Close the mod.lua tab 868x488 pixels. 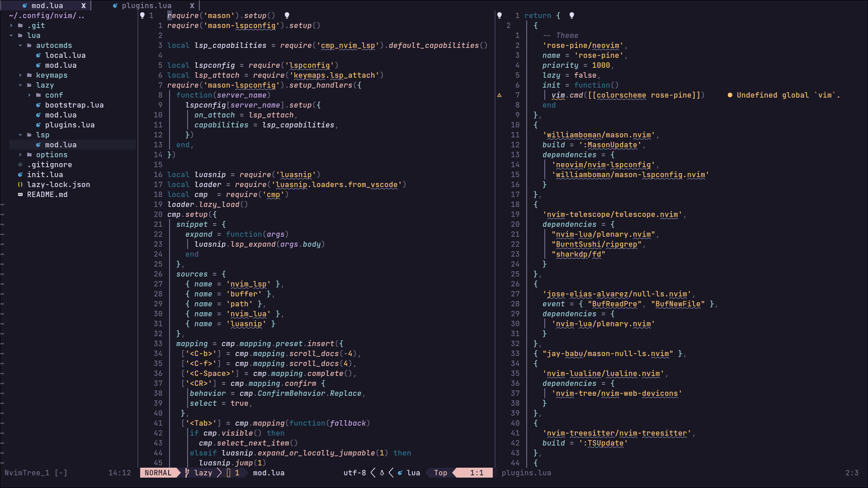pos(84,6)
